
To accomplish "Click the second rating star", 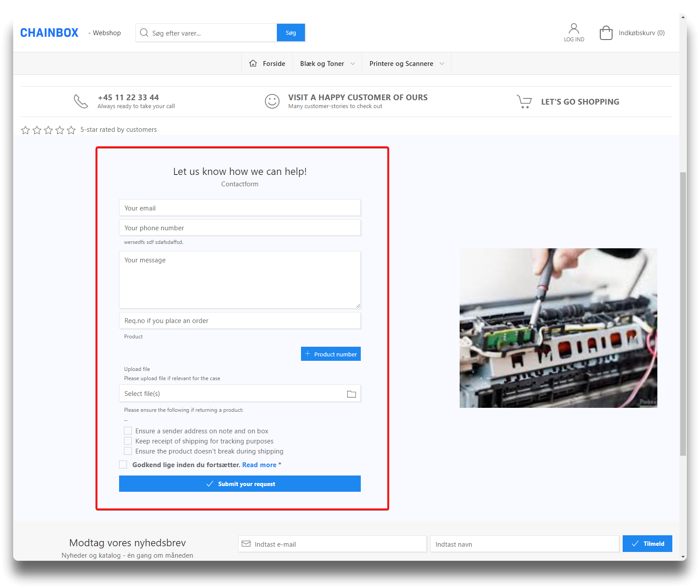I will click(x=37, y=130).
